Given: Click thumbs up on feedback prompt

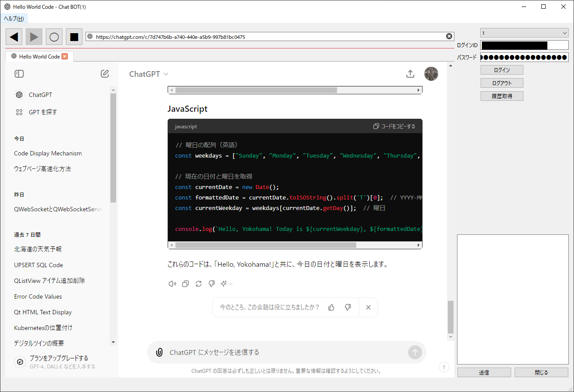Looking at the screenshot, I should (331, 307).
